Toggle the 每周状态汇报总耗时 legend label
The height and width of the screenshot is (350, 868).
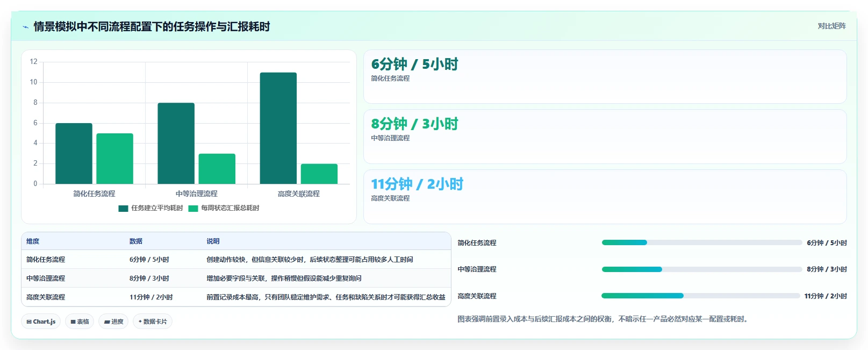click(230, 208)
